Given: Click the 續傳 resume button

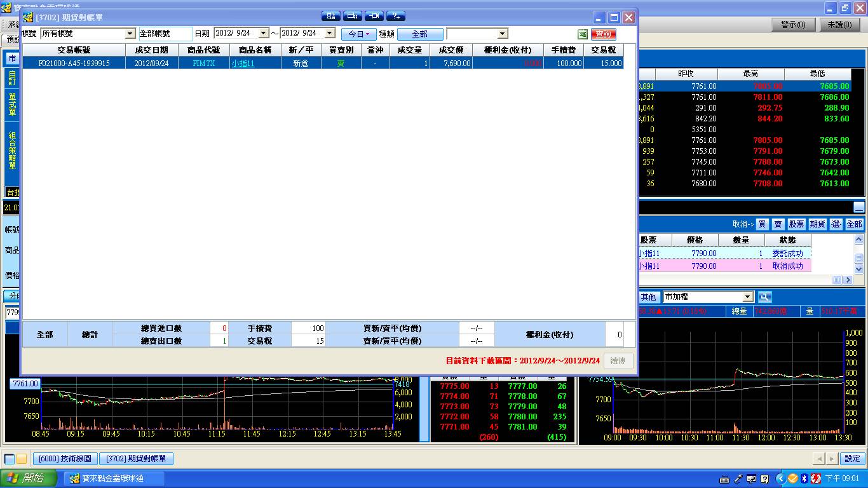Looking at the screenshot, I should coord(618,360).
